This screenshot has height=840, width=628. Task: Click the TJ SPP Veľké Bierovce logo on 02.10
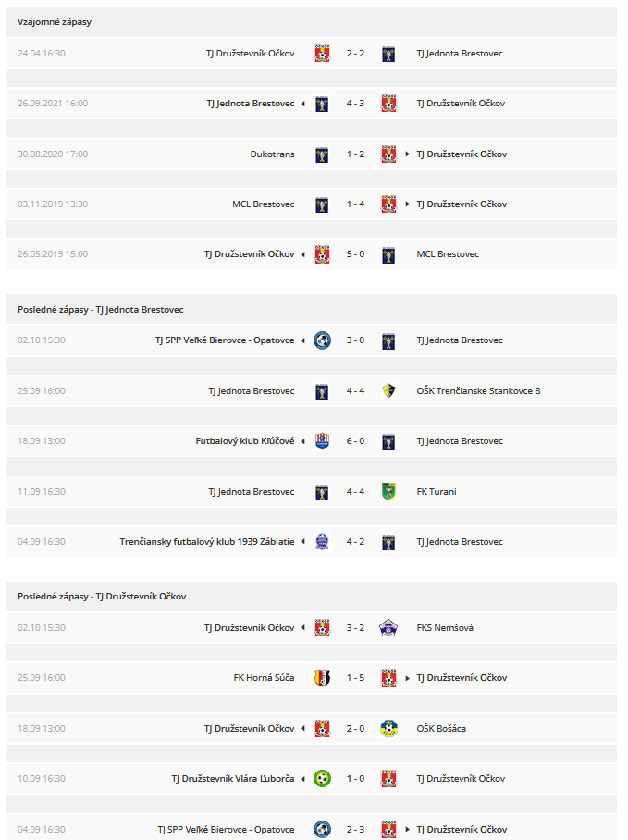[x=322, y=340]
